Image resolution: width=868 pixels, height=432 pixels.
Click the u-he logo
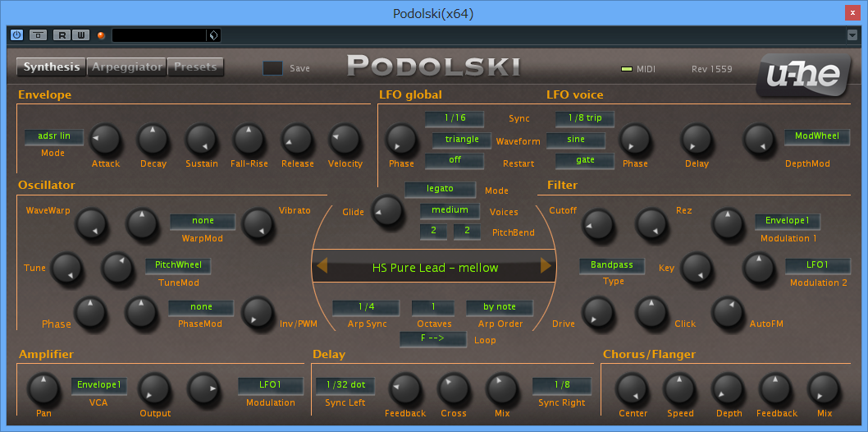point(803,75)
